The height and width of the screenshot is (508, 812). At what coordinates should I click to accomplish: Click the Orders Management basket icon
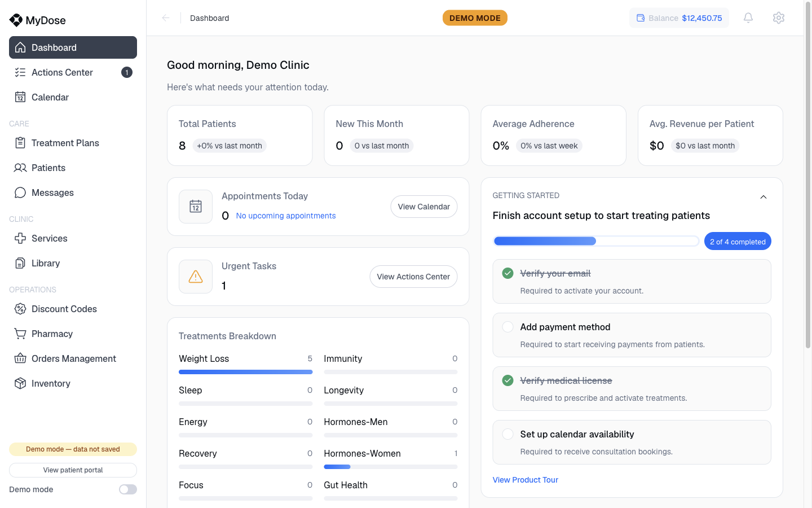[20, 358]
